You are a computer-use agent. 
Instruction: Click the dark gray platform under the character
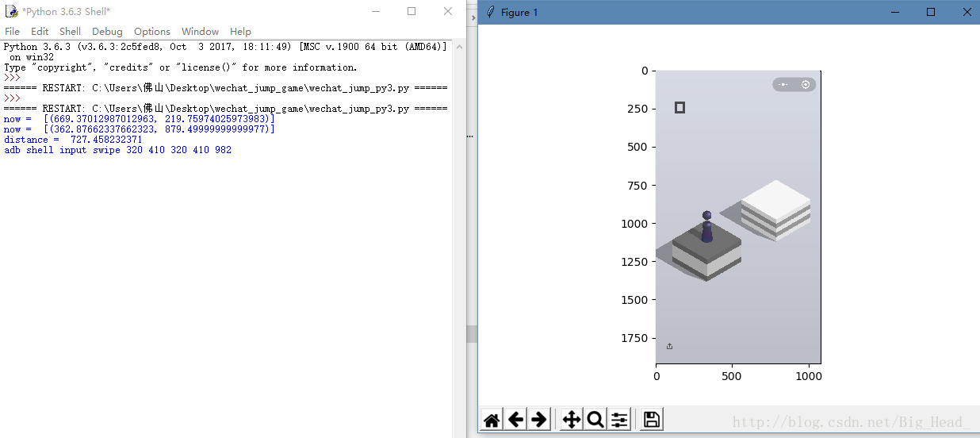(706, 252)
